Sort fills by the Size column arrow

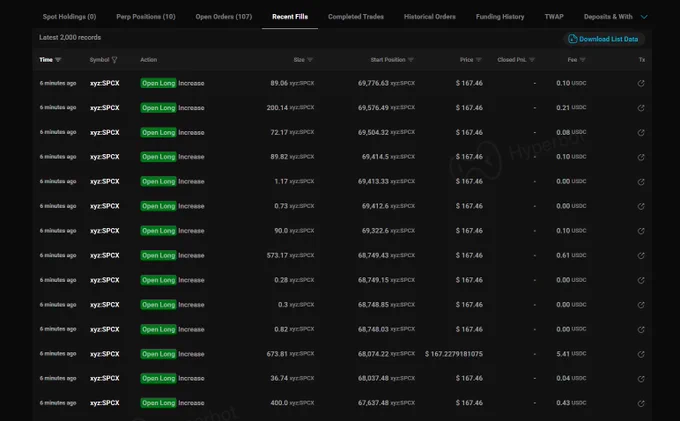click(310, 60)
